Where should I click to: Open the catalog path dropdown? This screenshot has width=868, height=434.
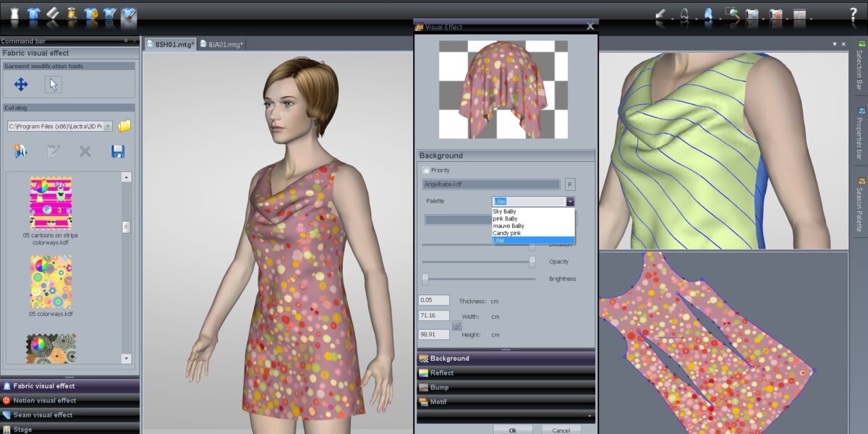pos(108,126)
